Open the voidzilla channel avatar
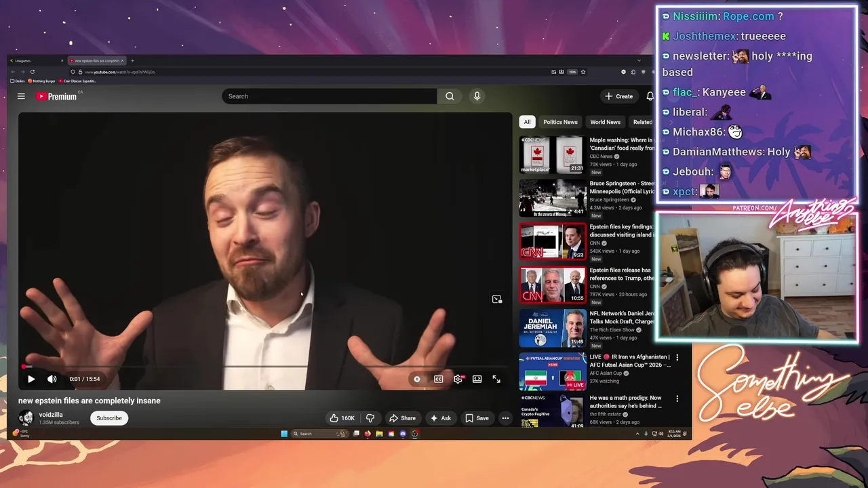Screen dimensions: 868x488 tap(26, 418)
